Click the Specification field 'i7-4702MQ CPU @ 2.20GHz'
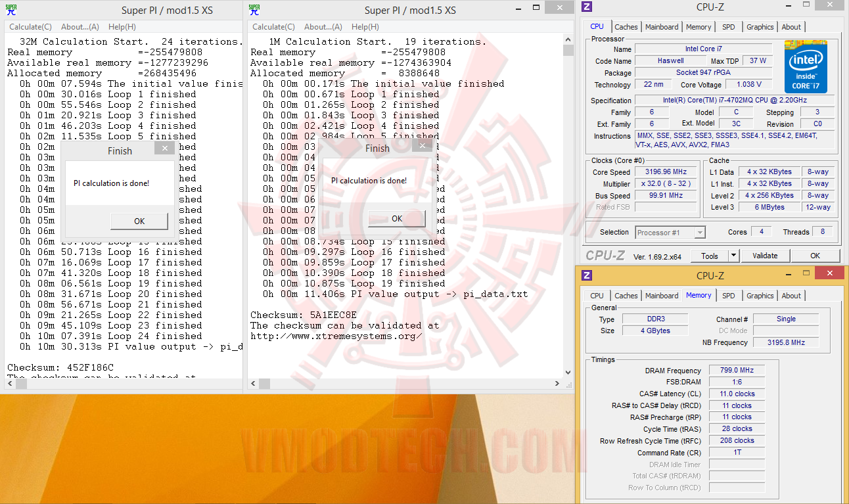This screenshot has height=504, width=849. [x=735, y=101]
